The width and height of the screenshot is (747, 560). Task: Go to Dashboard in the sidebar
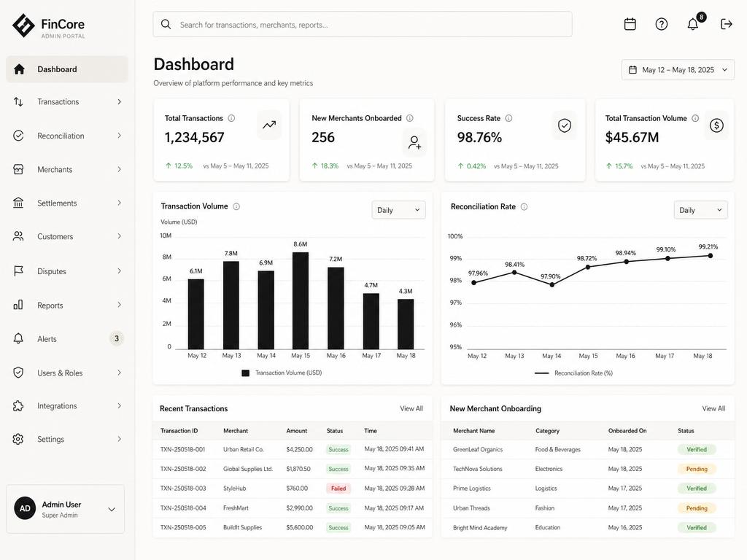click(67, 69)
